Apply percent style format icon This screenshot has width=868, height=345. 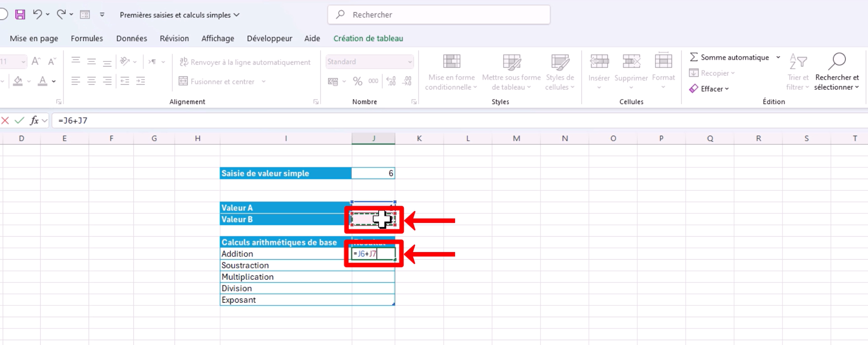click(357, 81)
